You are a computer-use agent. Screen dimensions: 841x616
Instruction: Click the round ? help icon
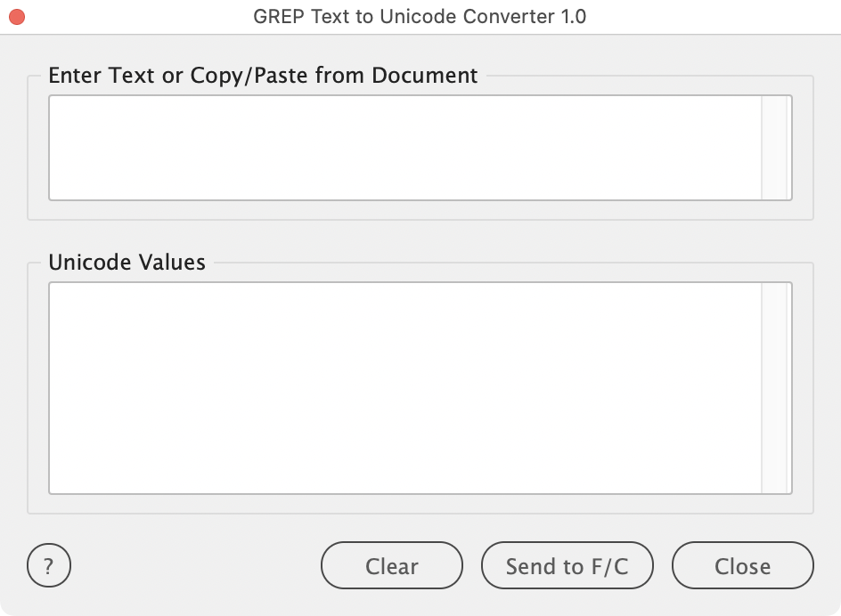[49, 565]
